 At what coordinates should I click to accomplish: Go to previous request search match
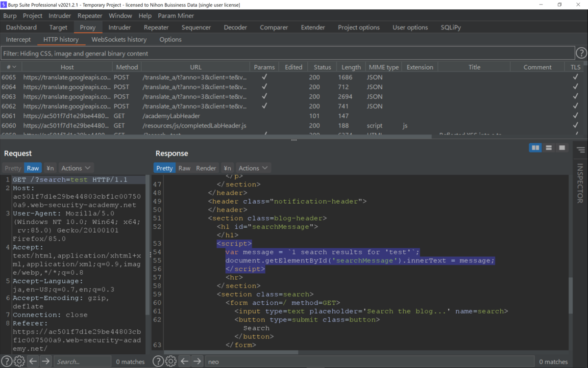tap(33, 362)
